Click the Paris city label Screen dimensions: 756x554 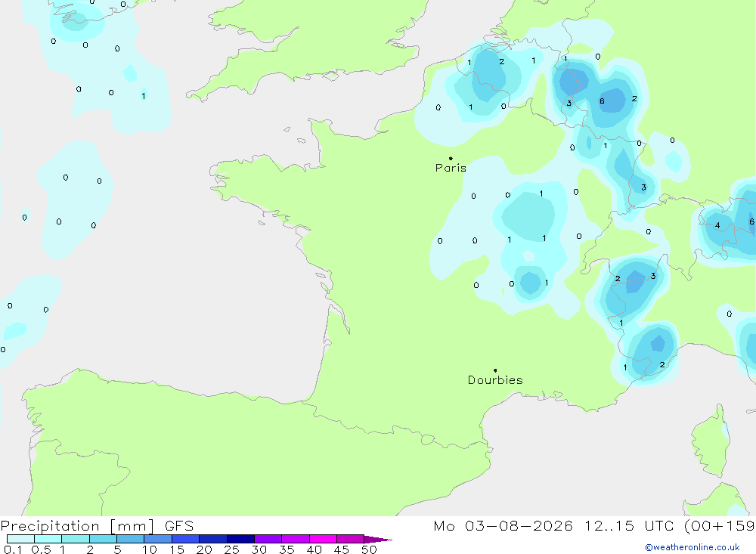click(451, 168)
